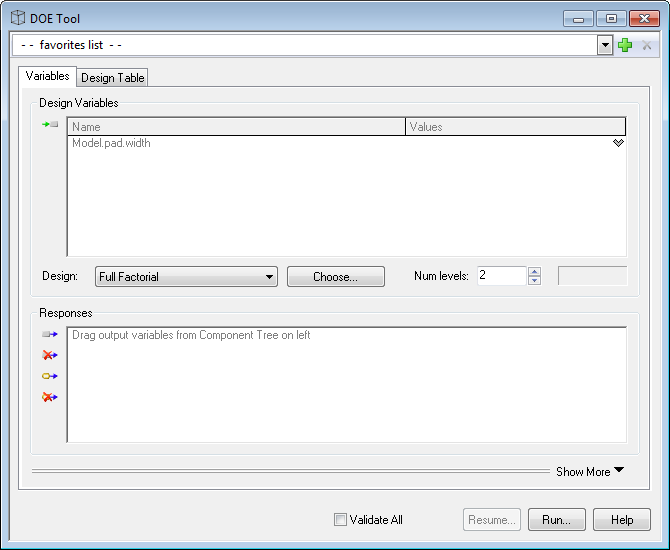The height and width of the screenshot is (550, 670).
Task: Open the Design type Full Factorial dropdown
Action: [269, 277]
